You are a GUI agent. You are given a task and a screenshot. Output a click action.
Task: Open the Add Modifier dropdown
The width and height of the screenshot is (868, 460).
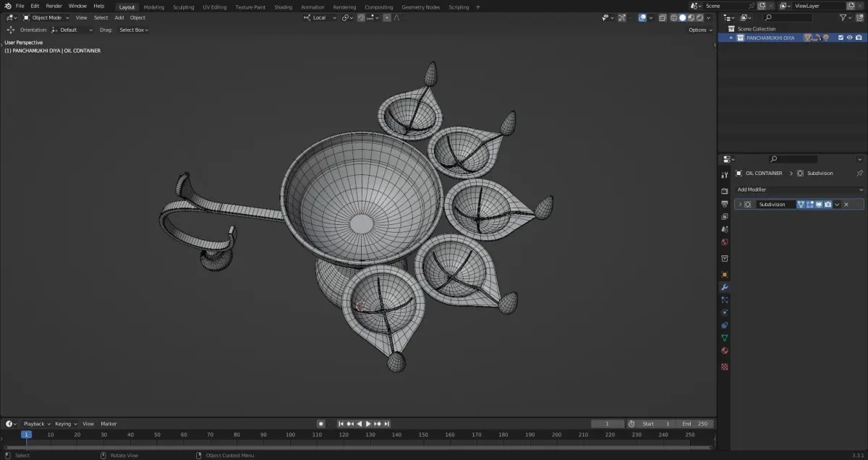(x=799, y=189)
